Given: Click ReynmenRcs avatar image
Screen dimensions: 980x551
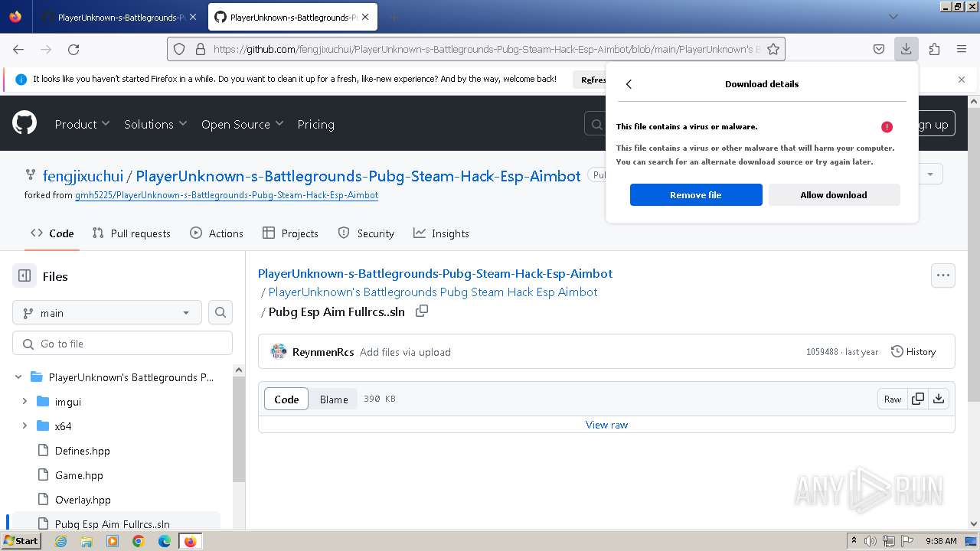Looking at the screenshot, I should (x=279, y=352).
